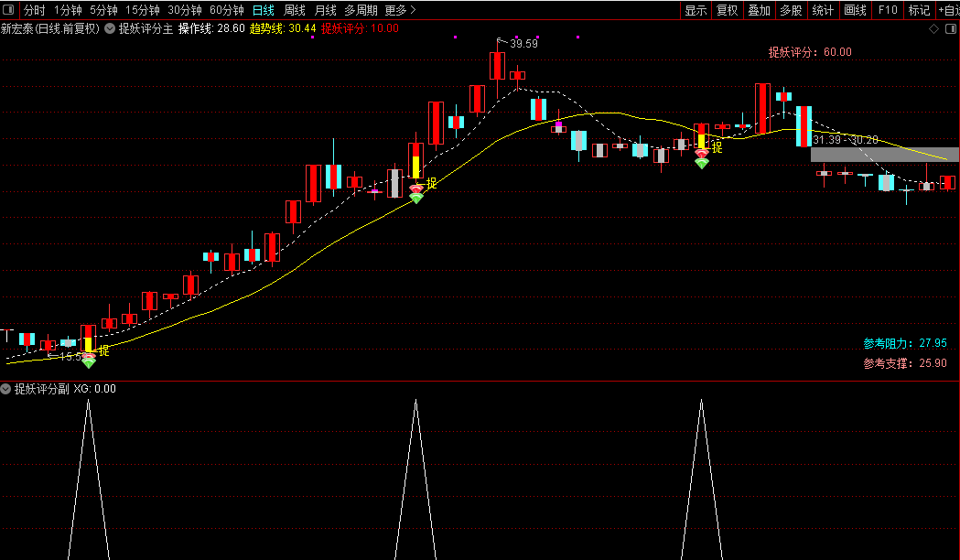Select the 月线 monthly chart tab
960x560 pixels.
325,10
